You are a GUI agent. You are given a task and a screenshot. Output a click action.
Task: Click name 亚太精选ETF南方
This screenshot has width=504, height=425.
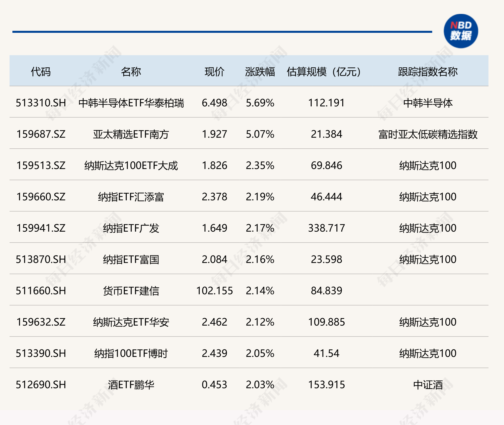click(131, 134)
